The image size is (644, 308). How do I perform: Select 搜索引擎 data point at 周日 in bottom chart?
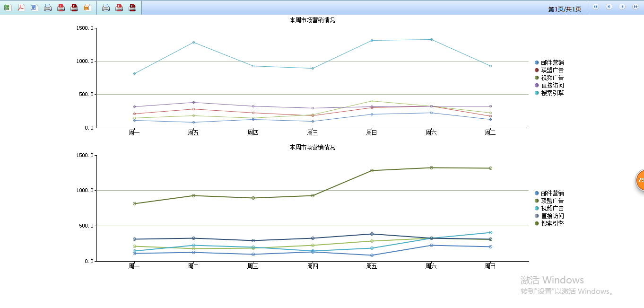[x=490, y=168]
